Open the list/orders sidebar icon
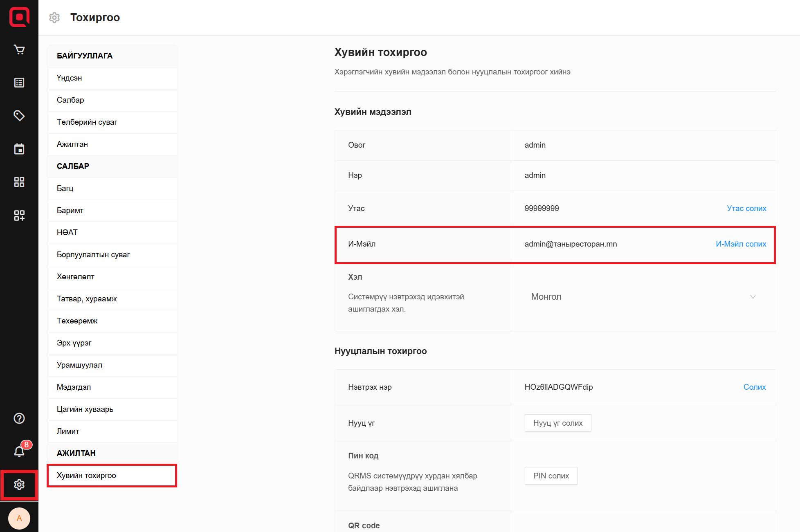The width and height of the screenshot is (800, 532). coord(19,83)
